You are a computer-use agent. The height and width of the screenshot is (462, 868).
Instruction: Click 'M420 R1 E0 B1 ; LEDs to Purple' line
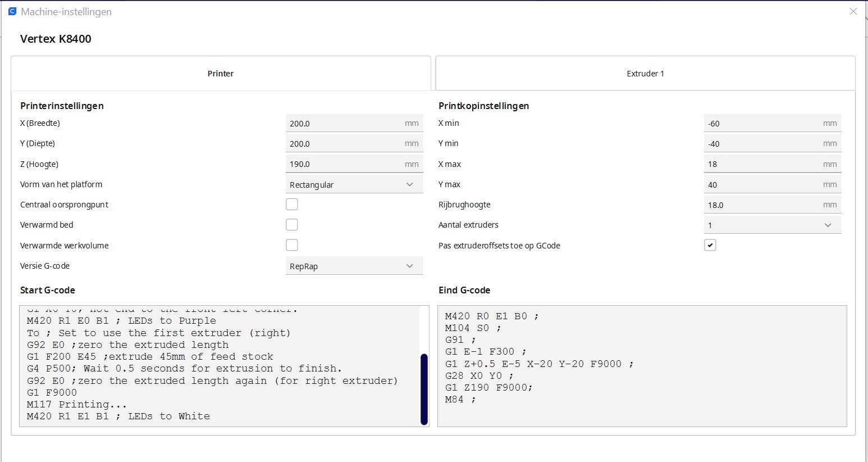coord(121,320)
